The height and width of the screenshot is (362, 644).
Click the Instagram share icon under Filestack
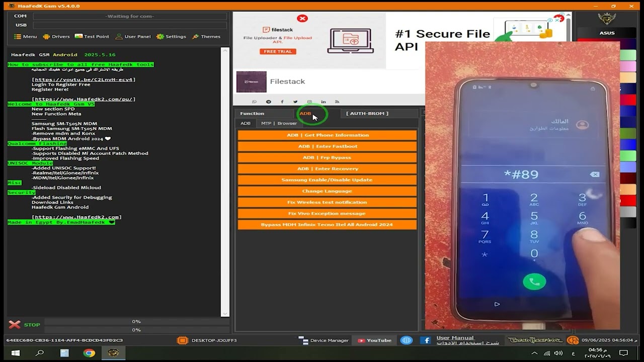(309, 102)
